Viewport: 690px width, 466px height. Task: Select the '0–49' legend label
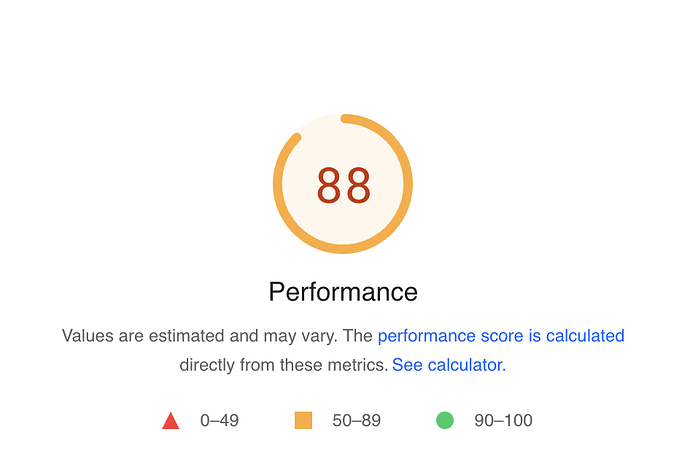tap(219, 421)
